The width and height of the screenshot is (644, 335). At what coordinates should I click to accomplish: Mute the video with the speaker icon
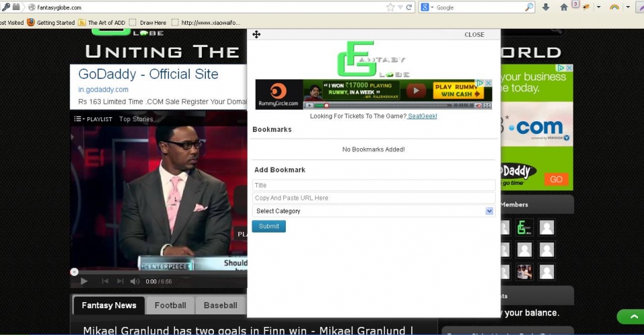point(135,281)
